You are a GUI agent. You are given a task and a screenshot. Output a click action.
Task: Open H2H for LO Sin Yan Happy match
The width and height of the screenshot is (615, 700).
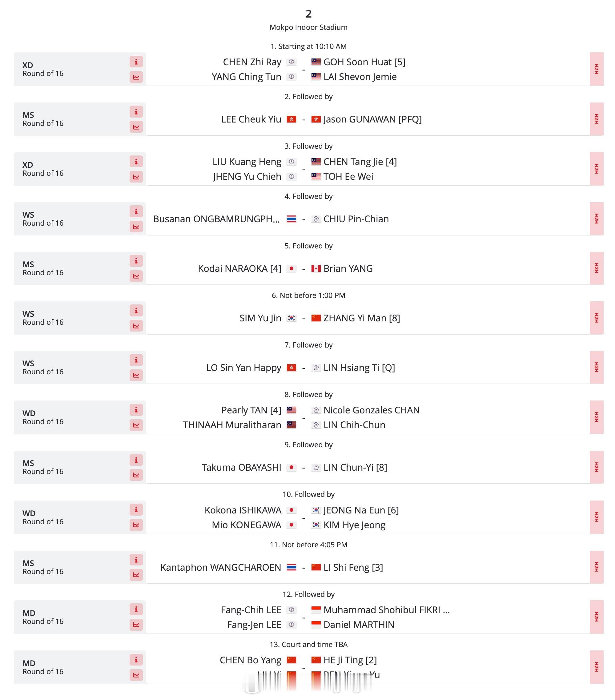coord(596,367)
